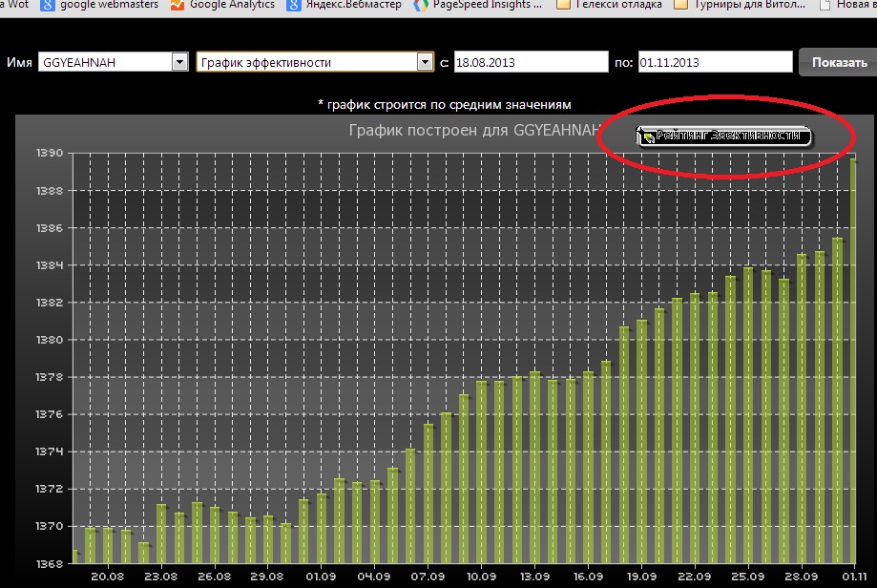Click the start date field 18.08.2013

click(x=531, y=62)
